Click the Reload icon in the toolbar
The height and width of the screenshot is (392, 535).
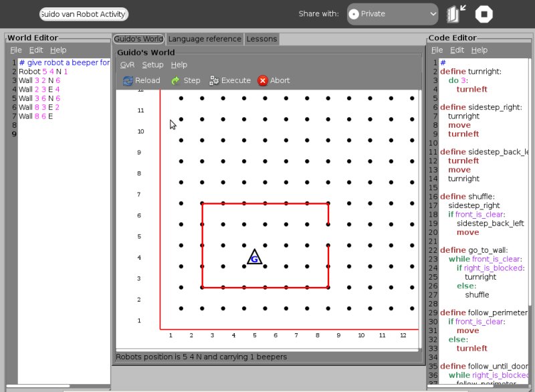click(127, 80)
